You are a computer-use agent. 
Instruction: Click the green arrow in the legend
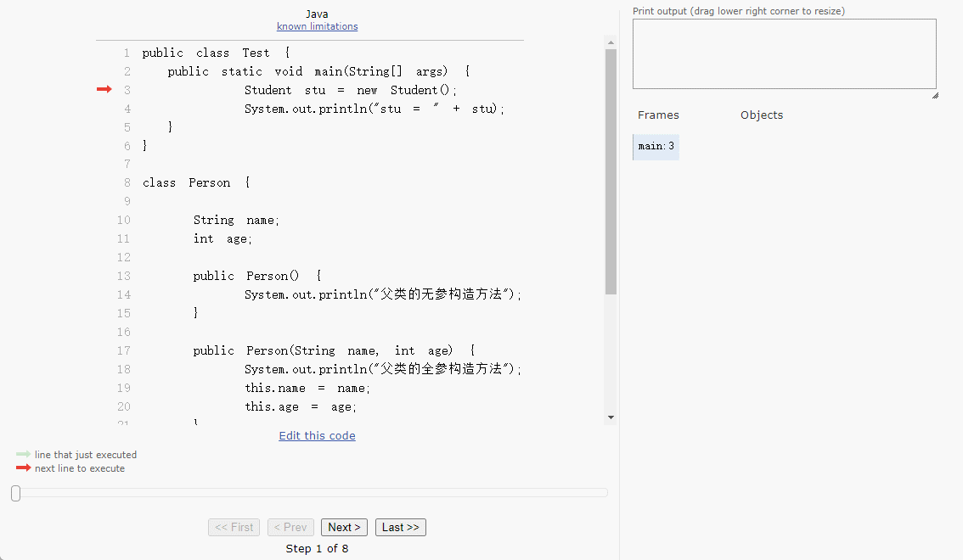coord(23,455)
